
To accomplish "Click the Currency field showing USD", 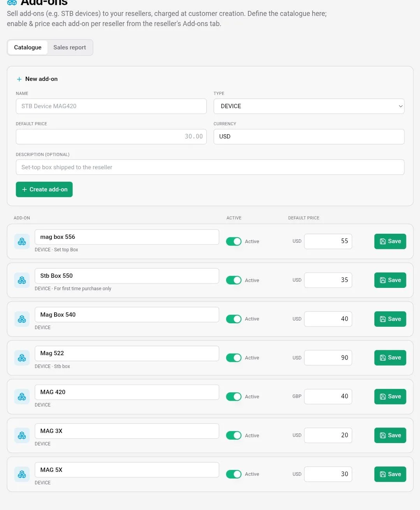I will (309, 137).
